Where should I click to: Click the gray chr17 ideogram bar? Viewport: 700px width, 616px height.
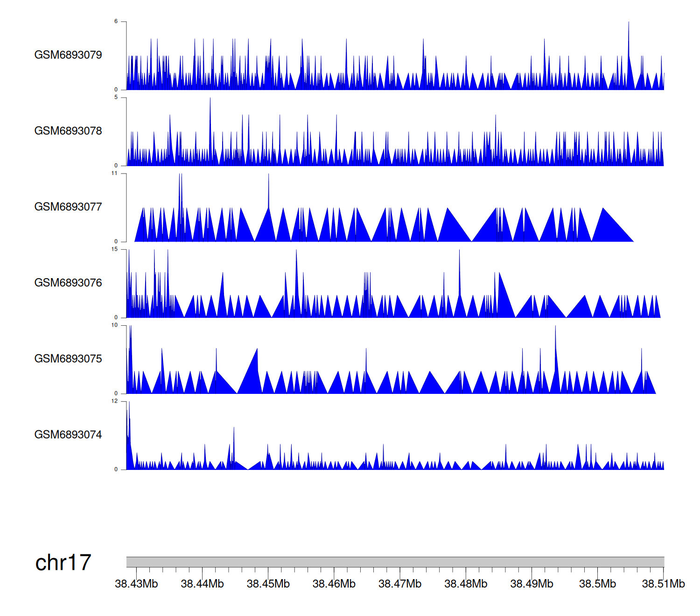coord(395,562)
